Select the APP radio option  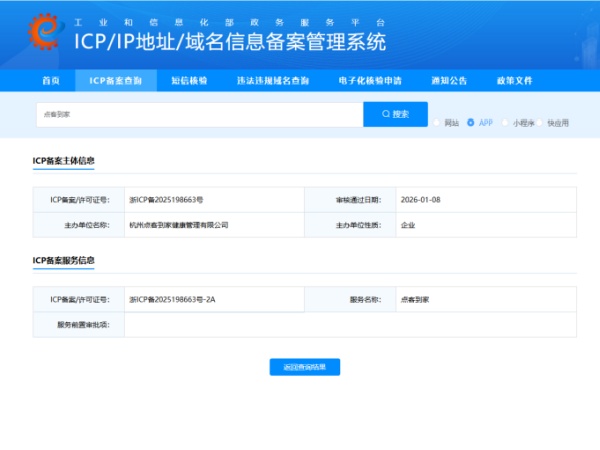coord(471,123)
